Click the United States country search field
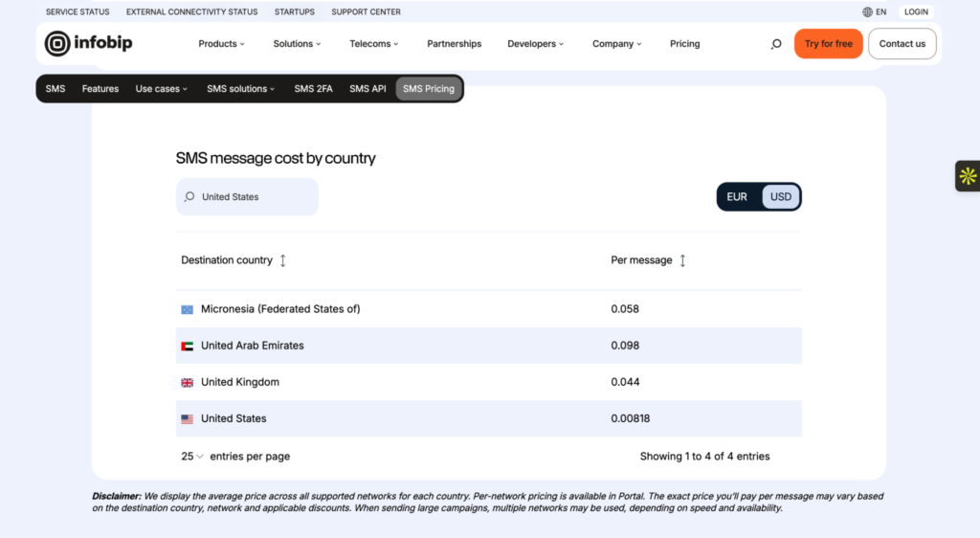This screenshot has height=538, width=980. tap(247, 197)
